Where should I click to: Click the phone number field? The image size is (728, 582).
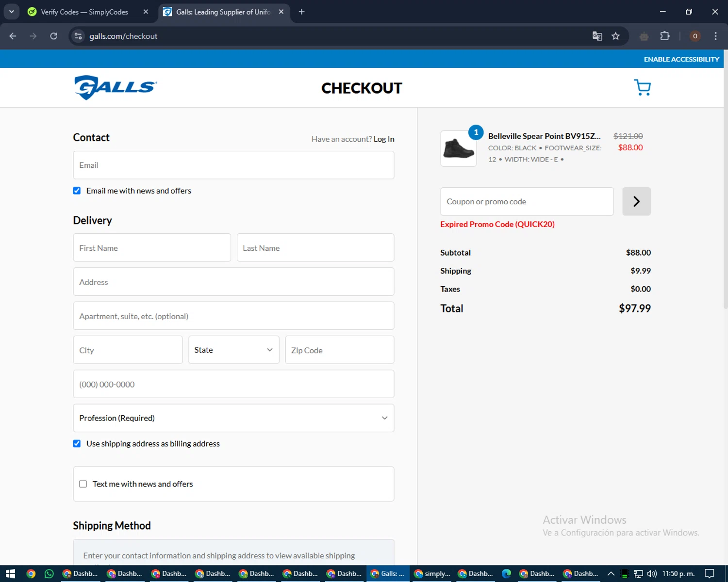233,384
